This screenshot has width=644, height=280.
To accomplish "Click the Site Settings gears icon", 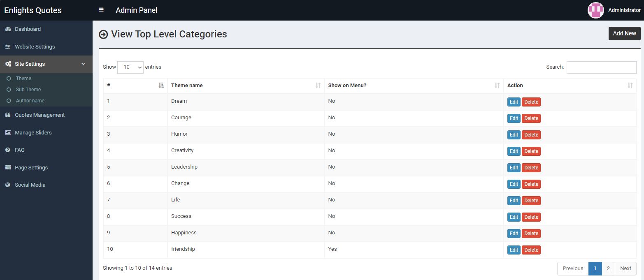I will [8, 64].
